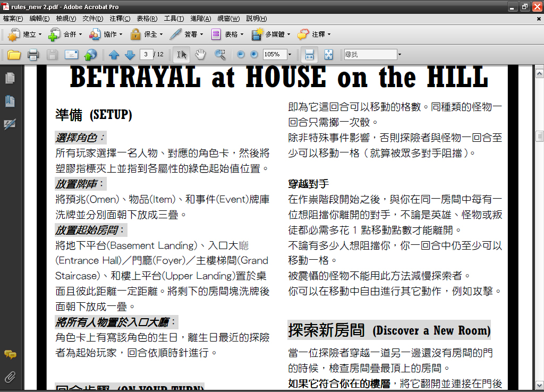Click the page number field showing 3
Screen dimensions: 544x392
[x=147, y=54]
